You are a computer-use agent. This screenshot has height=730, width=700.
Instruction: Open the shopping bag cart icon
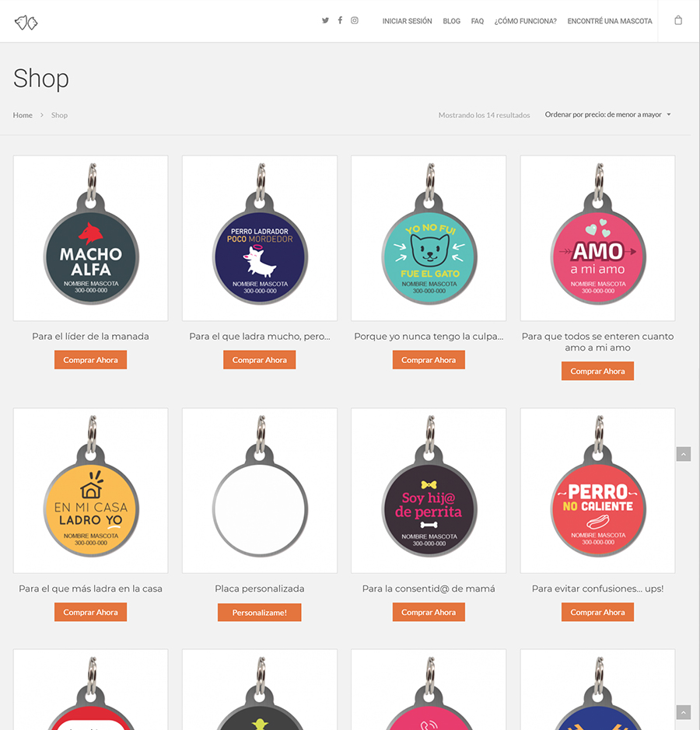(678, 20)
